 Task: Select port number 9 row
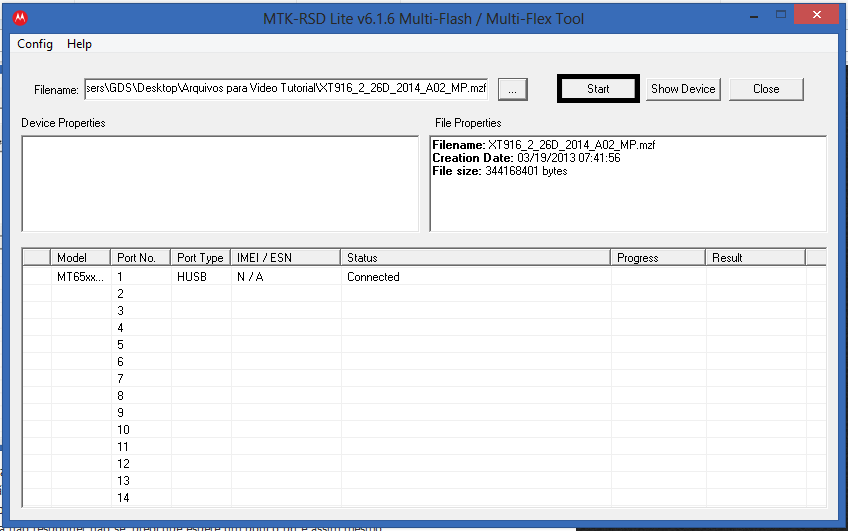pyautogui.click(x=424, y=413)
